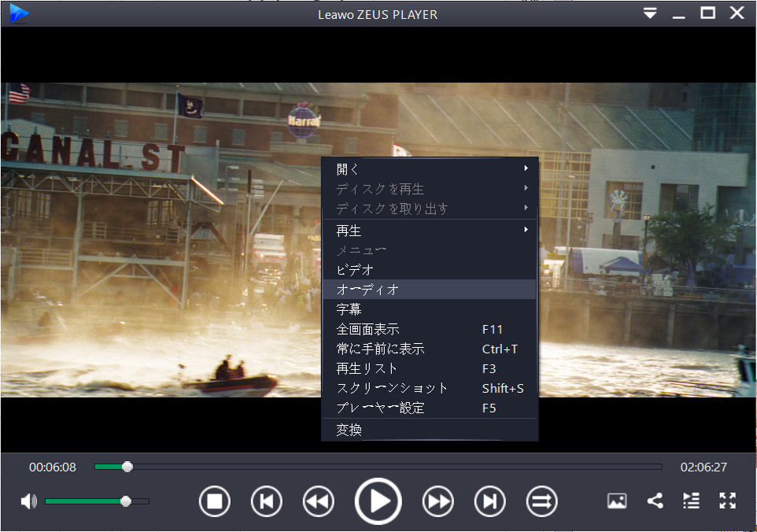Toggle 常に手前に表示 option
Screen dimensions: 757x532
pyautogui.click(x=430, y=349)
